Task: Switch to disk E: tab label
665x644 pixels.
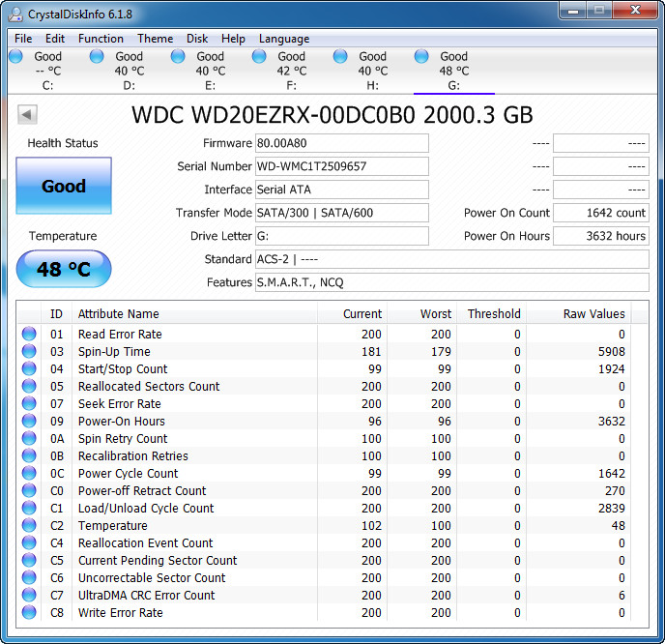Action: click(x=211, y=86)
